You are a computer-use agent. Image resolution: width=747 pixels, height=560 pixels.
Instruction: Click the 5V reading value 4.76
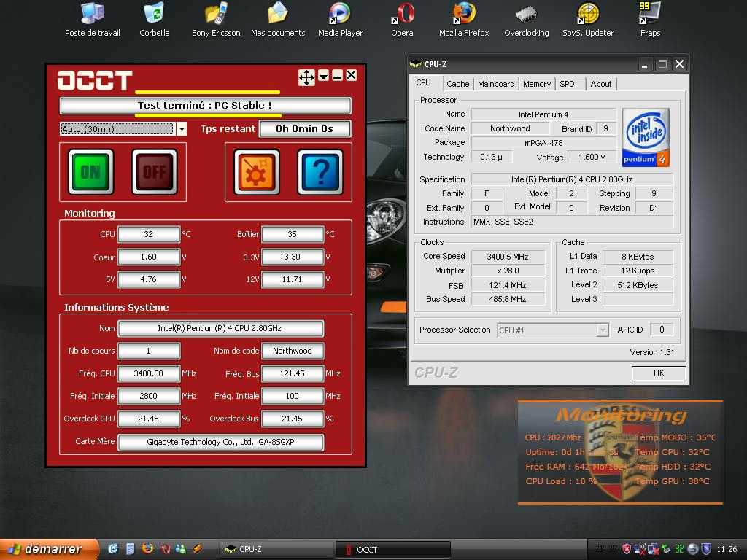click(149, 279)
